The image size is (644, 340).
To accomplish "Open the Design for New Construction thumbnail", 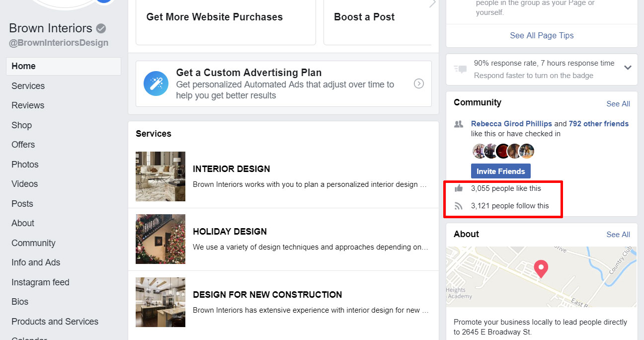I will 161,302.
